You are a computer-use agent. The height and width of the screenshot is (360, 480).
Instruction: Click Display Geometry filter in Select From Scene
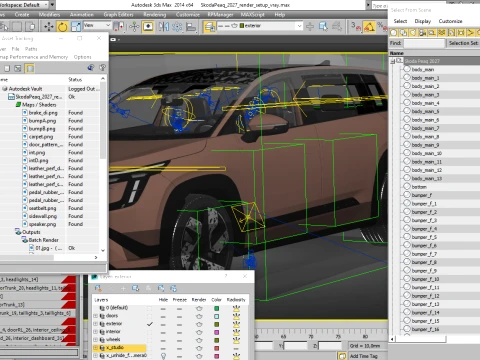[x=394, y=33]
